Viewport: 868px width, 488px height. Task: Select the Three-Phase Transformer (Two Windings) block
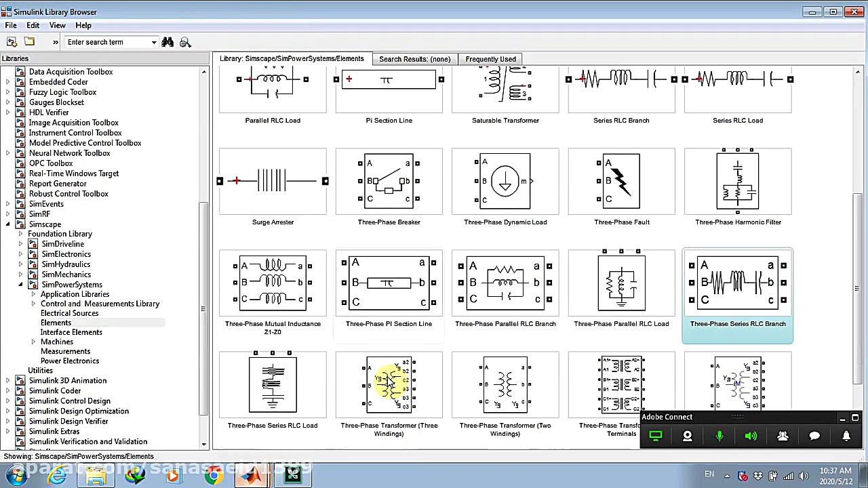(x=505, y=384)
